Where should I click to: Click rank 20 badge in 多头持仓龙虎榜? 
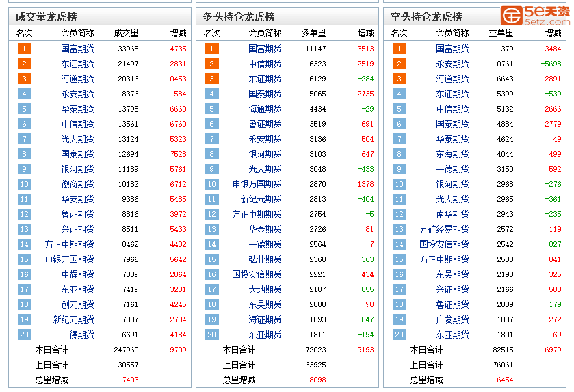pyautogui.click(x=211, y=335)
